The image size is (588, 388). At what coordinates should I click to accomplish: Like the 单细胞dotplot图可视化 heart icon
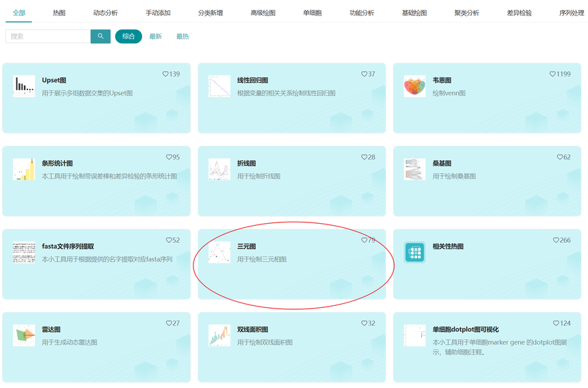pos(556,323)
